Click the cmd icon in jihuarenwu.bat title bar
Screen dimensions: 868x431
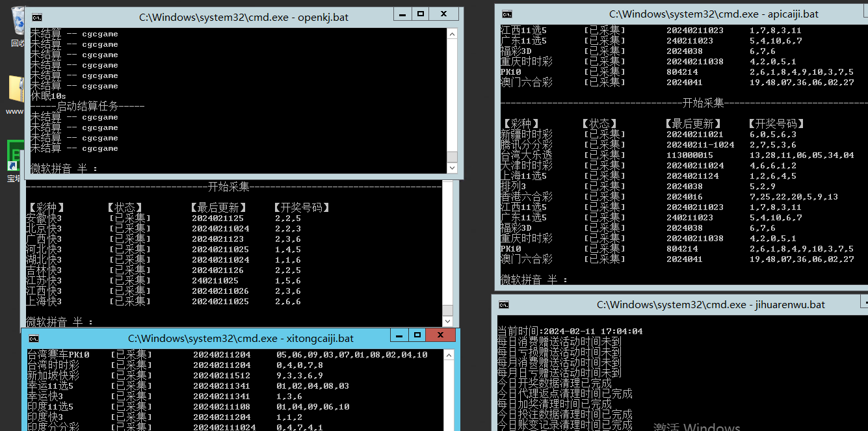click(503, 304)
